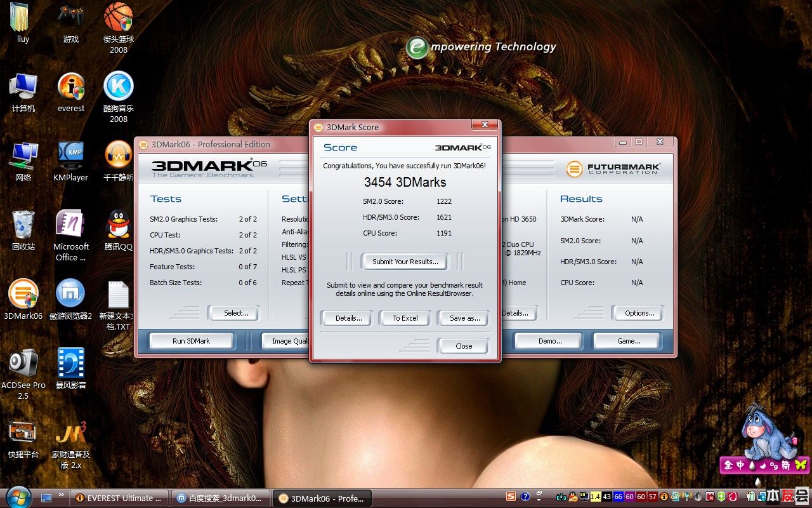Viewport: 812px width, 508px height.
Task: Click Image Quality button in 3DMark06
Action: coord(285,341)
